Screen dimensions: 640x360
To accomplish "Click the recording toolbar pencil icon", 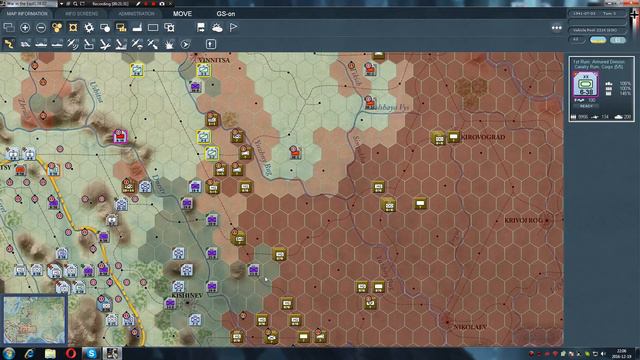I will (x=138, y=4).
